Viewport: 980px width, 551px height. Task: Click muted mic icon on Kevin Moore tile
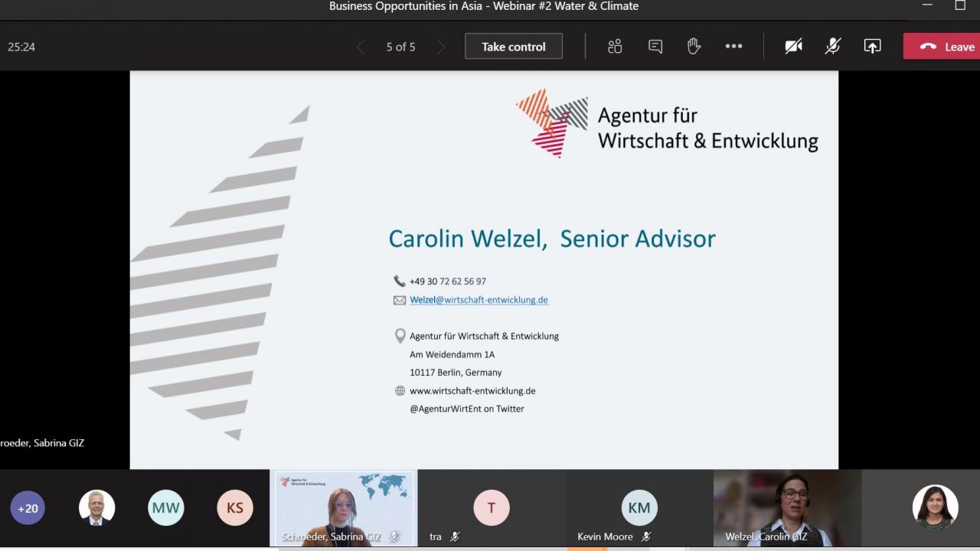(x=646, y=536)
